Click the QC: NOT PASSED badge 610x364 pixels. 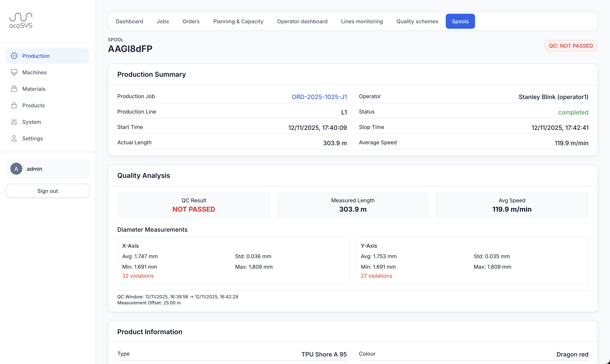(571, 46)
